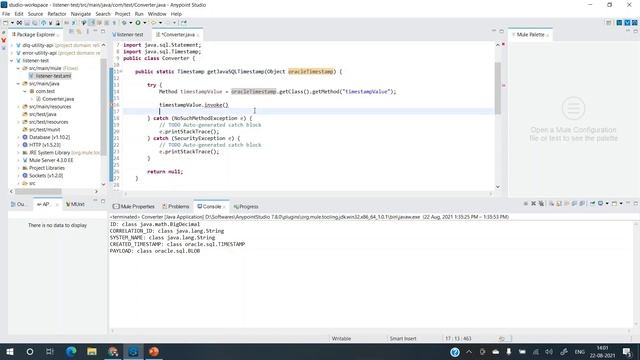
Task: Expand the Mule Server 4.3.0 EE node
Action: (x=18, y=160)
